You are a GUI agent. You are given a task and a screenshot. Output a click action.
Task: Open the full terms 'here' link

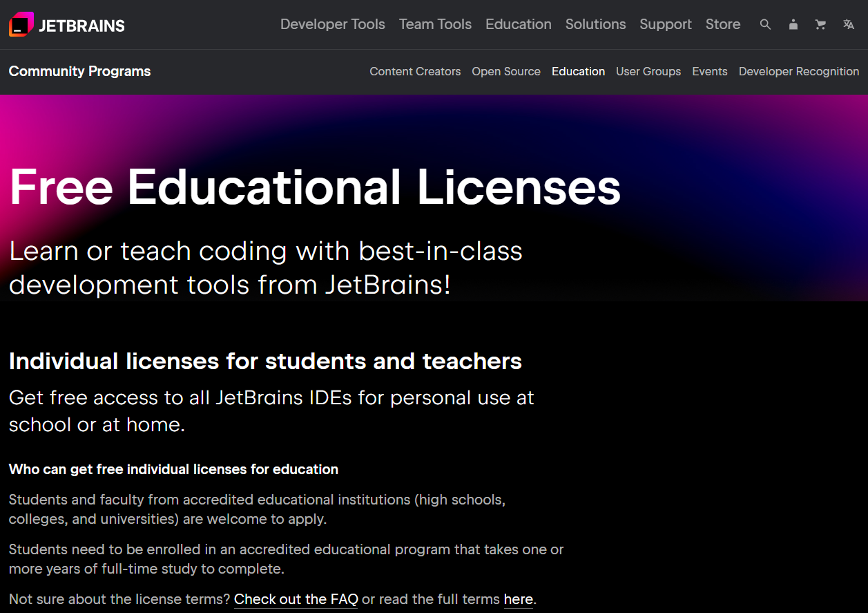pyautogui.click(x=519, y=599)
